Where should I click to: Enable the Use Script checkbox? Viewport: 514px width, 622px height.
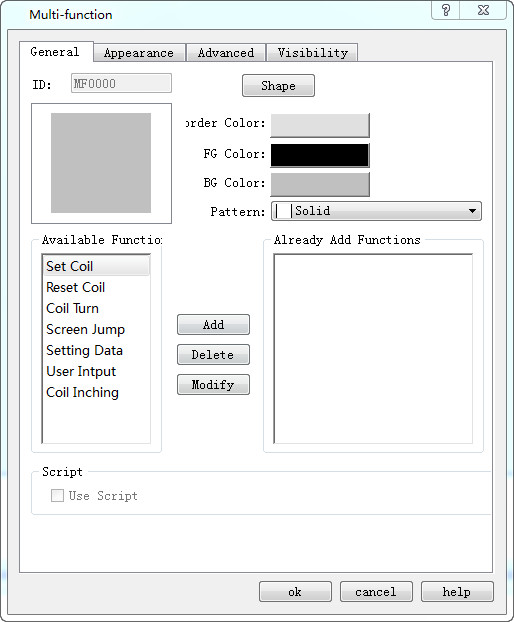pos(57,495)
